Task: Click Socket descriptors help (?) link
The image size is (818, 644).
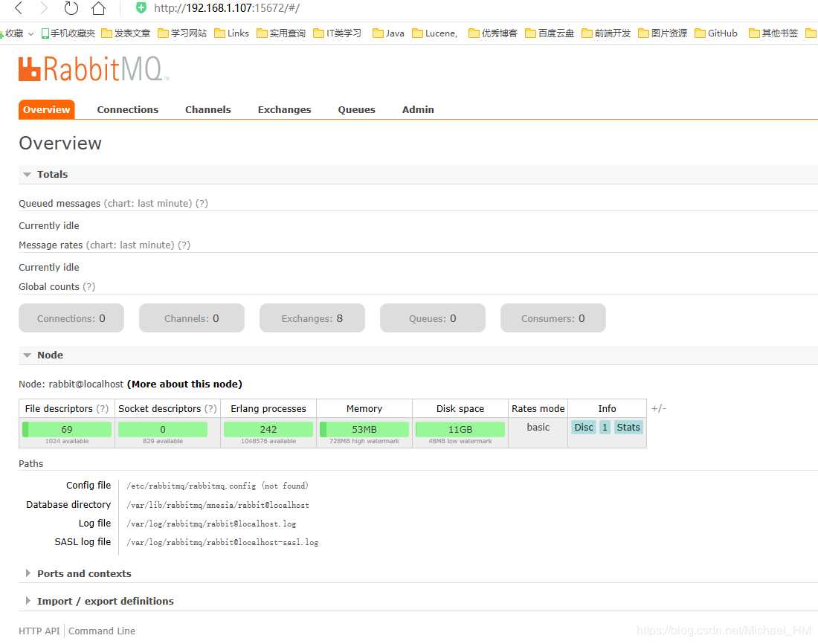Action: (x=210, y=408)
